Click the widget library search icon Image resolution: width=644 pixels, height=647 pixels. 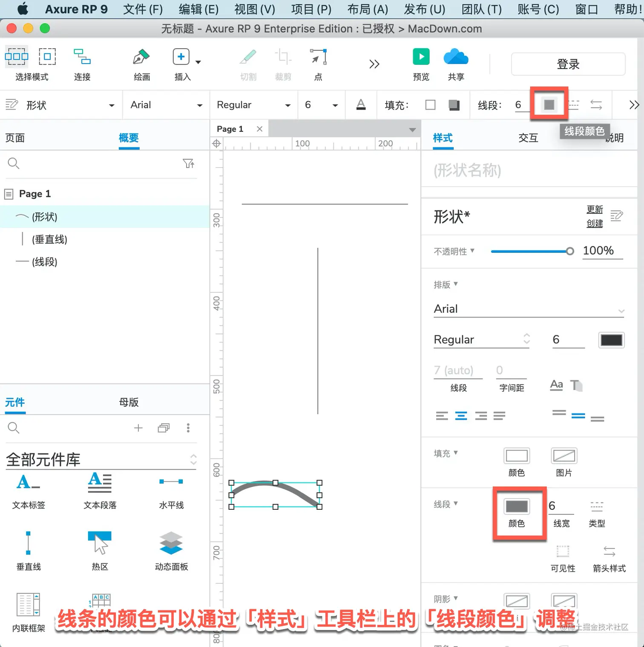click(x=14, y=427)
